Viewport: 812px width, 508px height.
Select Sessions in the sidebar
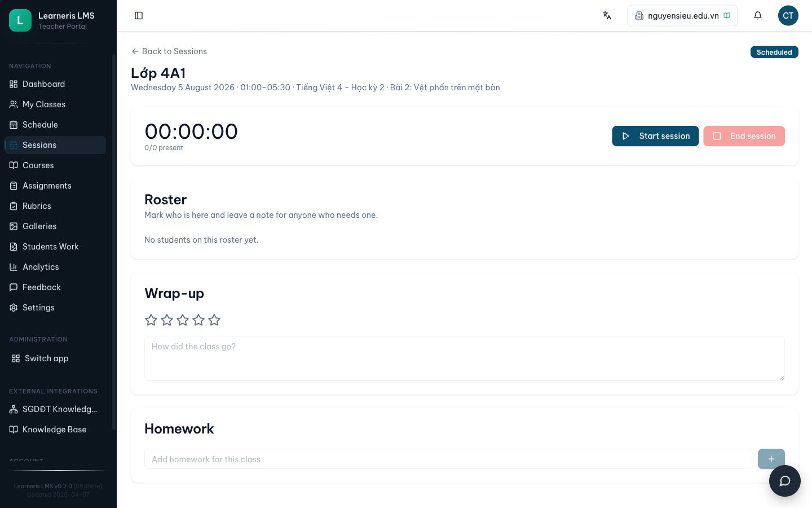(x=55, y=145)
